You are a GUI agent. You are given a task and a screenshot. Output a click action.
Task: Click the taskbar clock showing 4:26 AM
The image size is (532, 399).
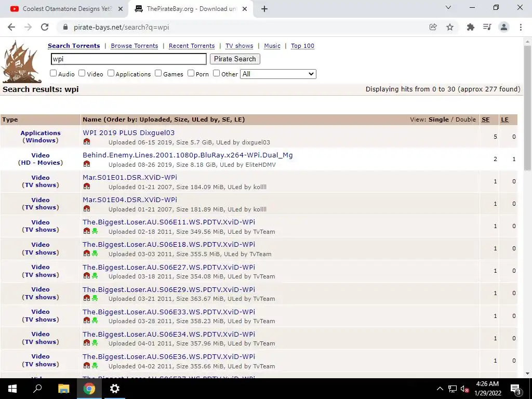tap(487, 389)
